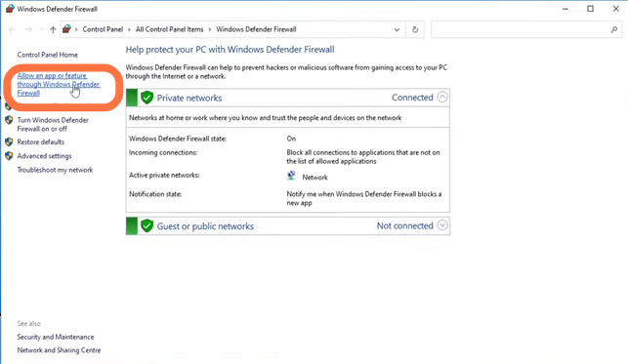Click the Firewall icon in the address bar

pos(66,29)
